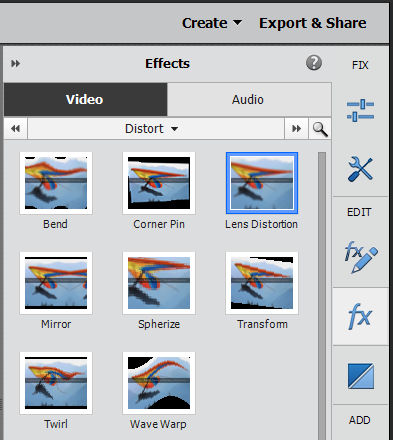Select the Lens Distortion effect thumbnail

point(262,183)
